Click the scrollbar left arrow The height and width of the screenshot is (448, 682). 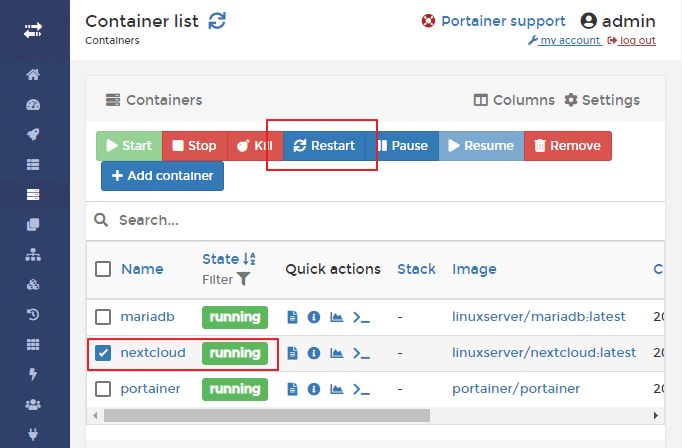pos(95,415)
